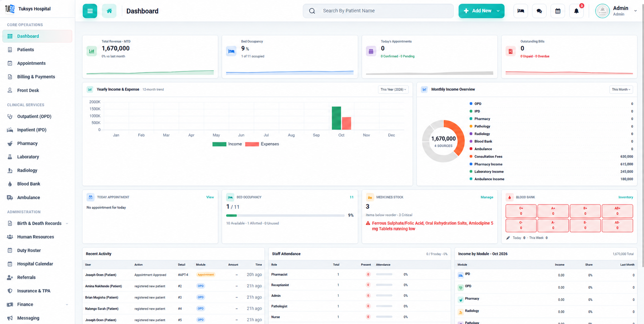Click the red Expenses legend swatch
The width and height of the screenshot is (644, 324).
pos(252,144)
